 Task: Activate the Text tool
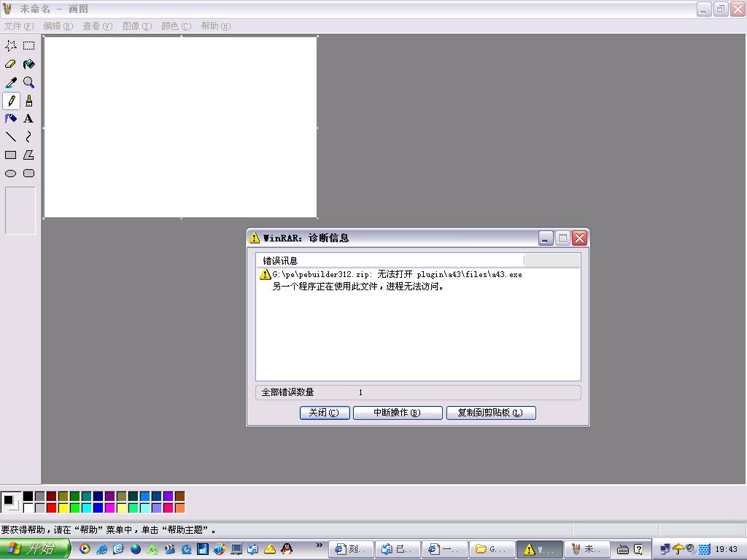pyautogui.click(x=29, y=119)
